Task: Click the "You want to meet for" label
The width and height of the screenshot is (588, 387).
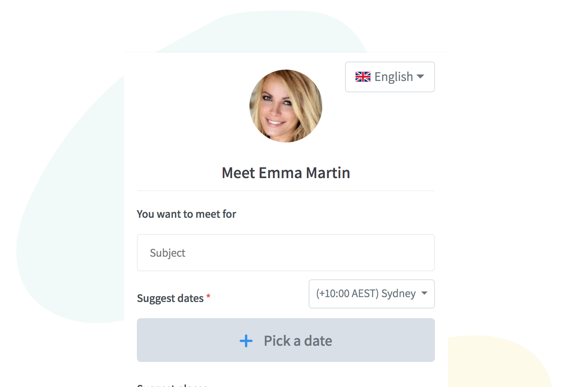Action: pos(186,214)
